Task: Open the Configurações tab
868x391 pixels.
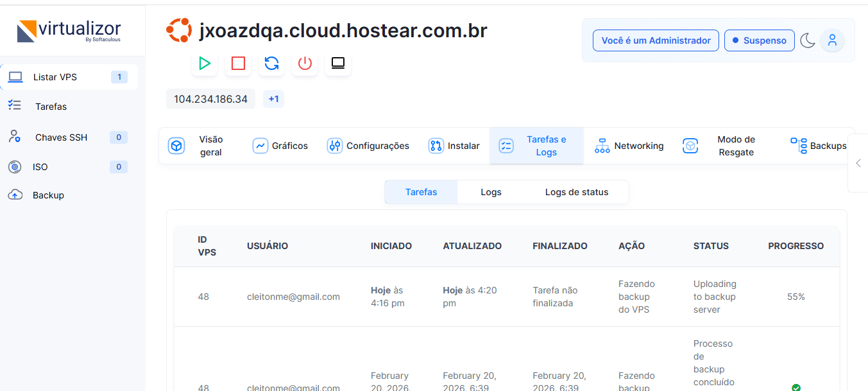Action: (x=368, y=146)
